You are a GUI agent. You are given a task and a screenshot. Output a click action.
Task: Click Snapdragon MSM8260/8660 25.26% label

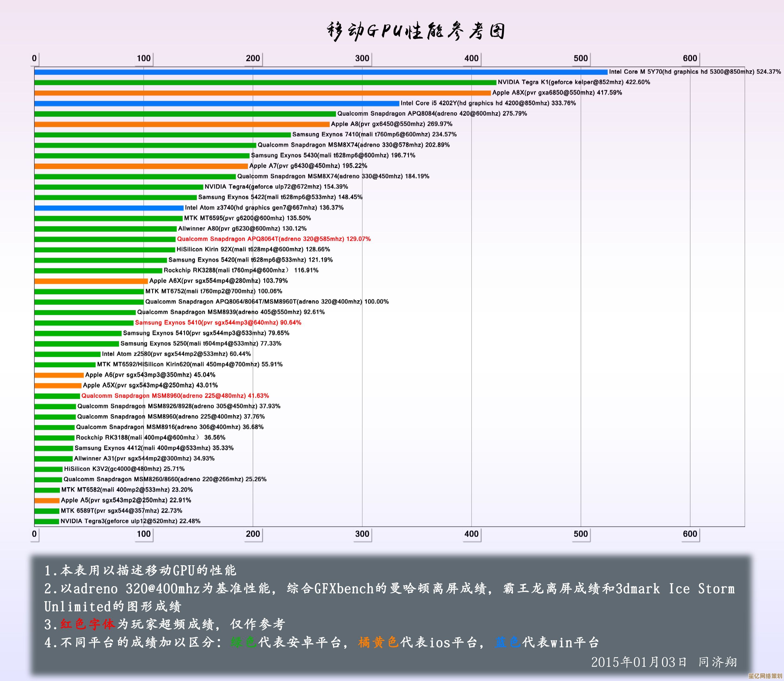[x=164, y=479]
